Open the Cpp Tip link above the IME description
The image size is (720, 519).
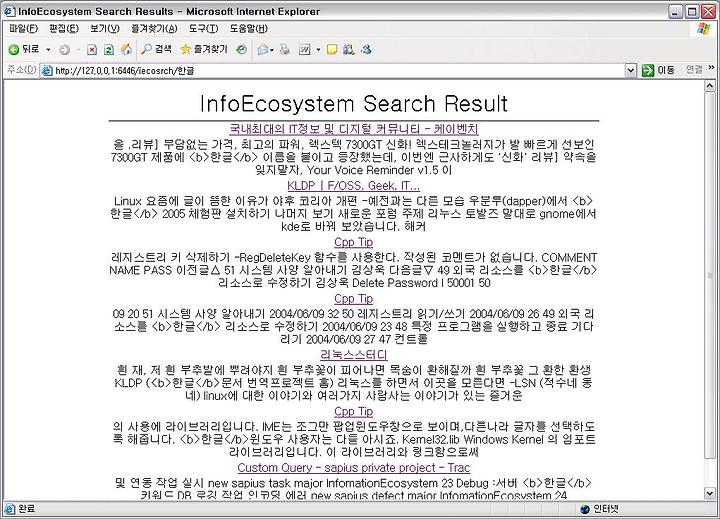coord(354,412)
